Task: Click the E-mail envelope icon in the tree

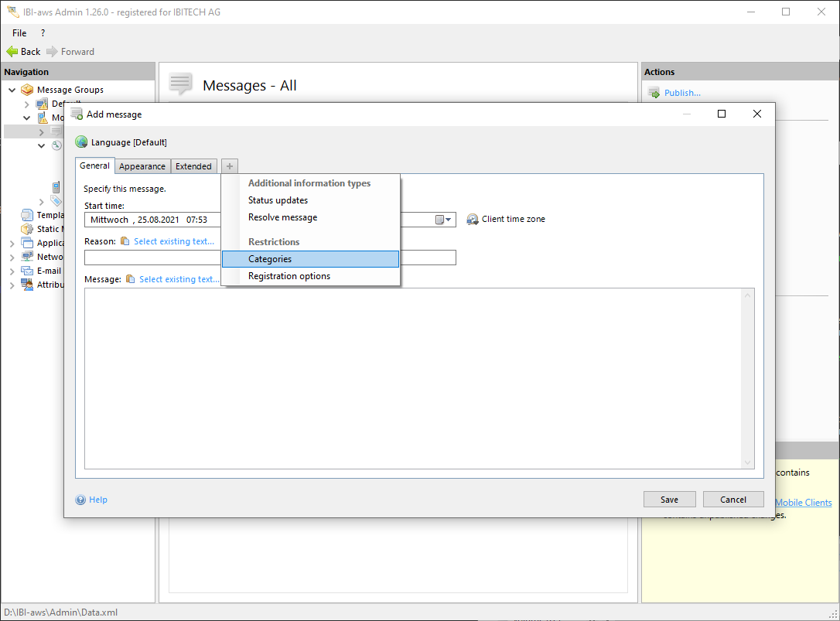Action: click(27, 271)
